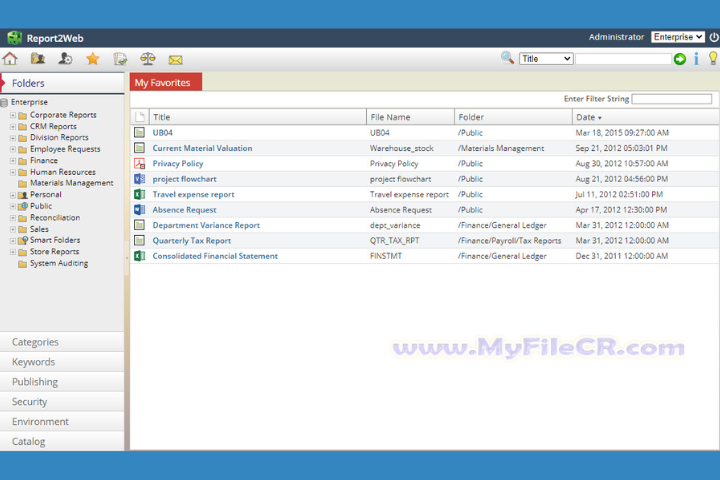Click the Privacy Policy PDF icon
Screen dimensions: 720x480
(x=139, y=163)
